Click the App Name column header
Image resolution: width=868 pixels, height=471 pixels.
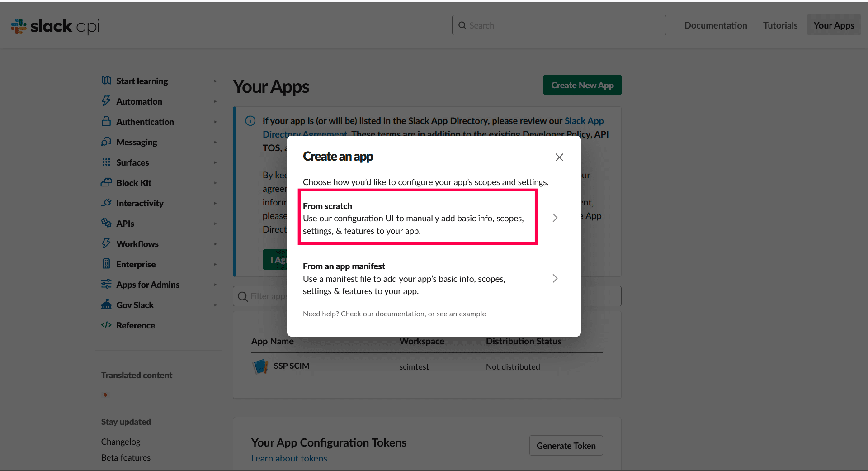pos(272,341)
